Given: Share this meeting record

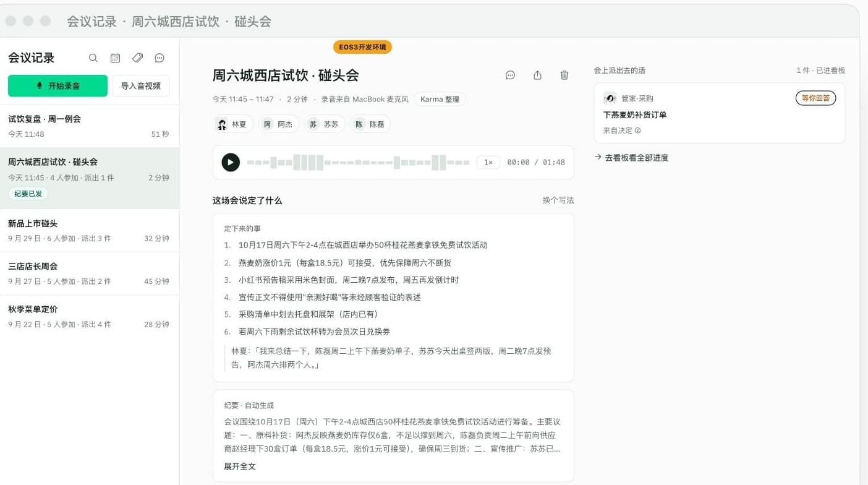Looking at the screenshot, I should [537, 75].
